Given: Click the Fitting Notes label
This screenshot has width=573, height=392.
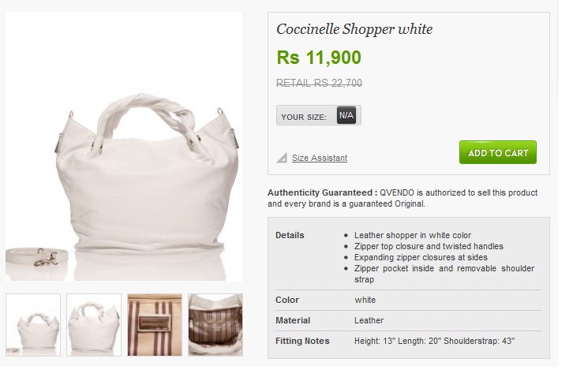Looking at the screenshot, I should pyautogui.click(x=302, y=341).
